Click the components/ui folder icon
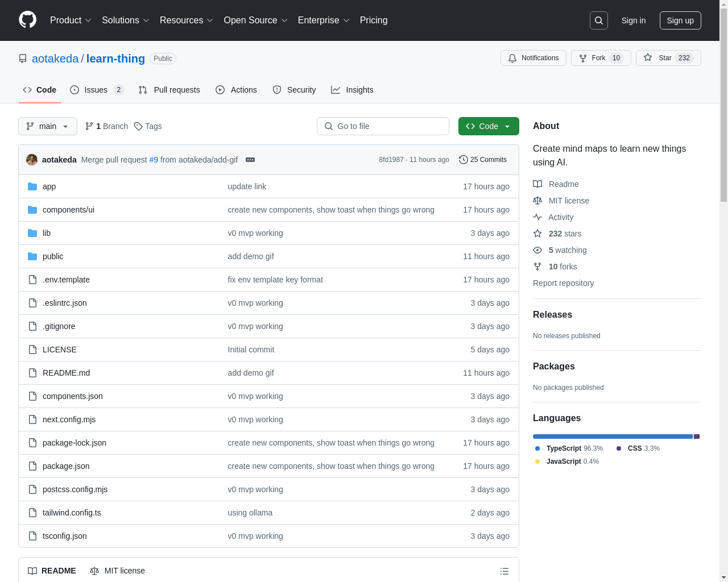 pyautogui.click(x=32, y=210)
